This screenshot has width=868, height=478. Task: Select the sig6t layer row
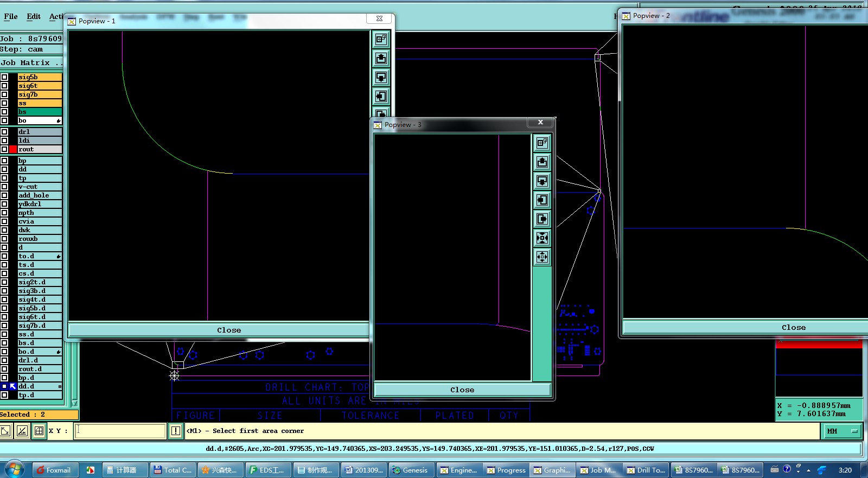(40, 86)
